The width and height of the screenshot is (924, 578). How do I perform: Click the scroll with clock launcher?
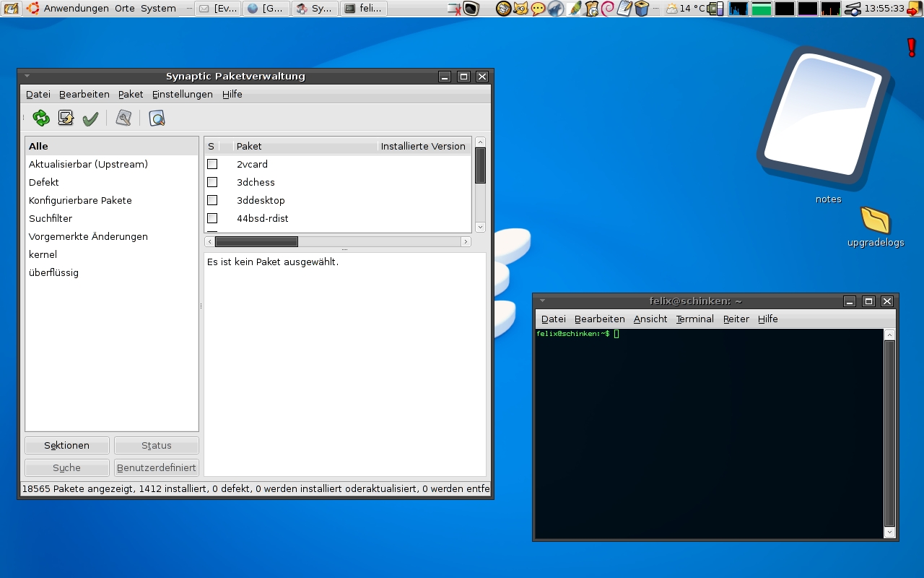(x=591, y=9)
